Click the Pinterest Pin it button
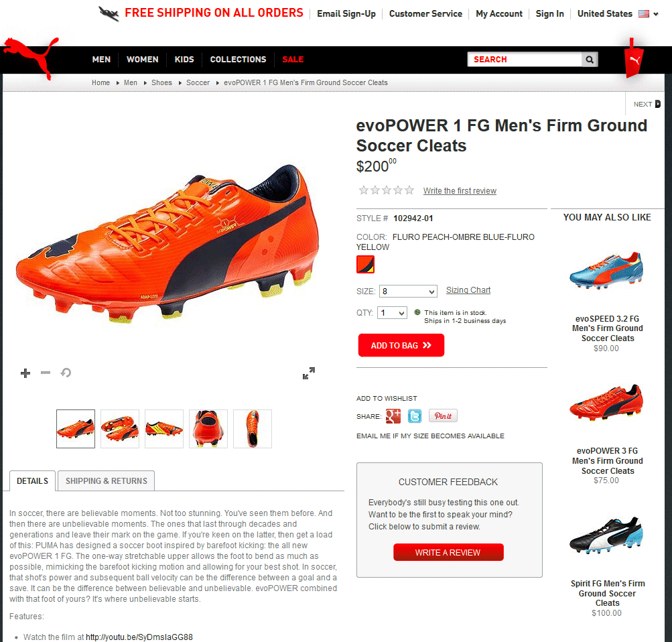 point(443,415)
